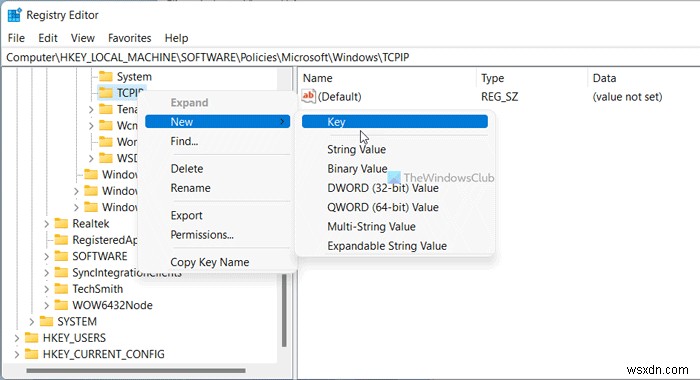
Task: Click the SYSTEM hive folder icon
Action: tap(46, 322)
